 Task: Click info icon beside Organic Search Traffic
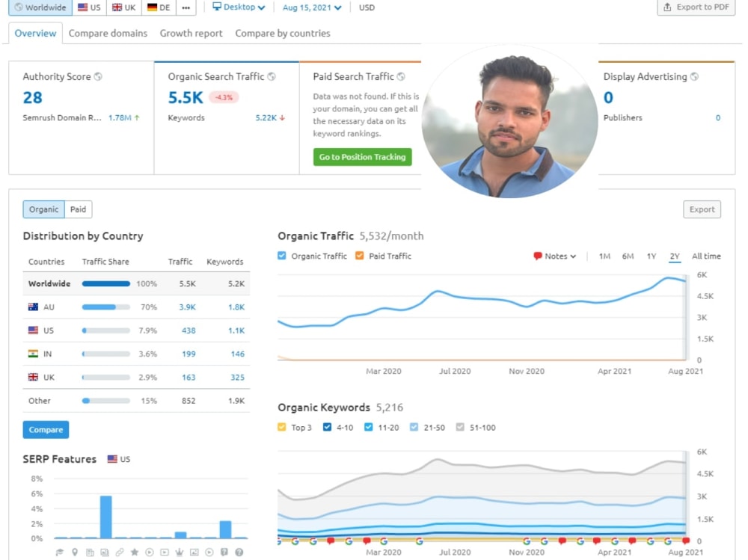[x=272, y=76]
